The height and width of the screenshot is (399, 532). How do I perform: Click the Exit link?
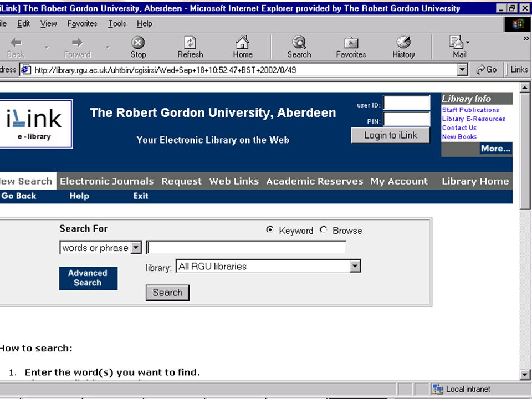[140, 196]
